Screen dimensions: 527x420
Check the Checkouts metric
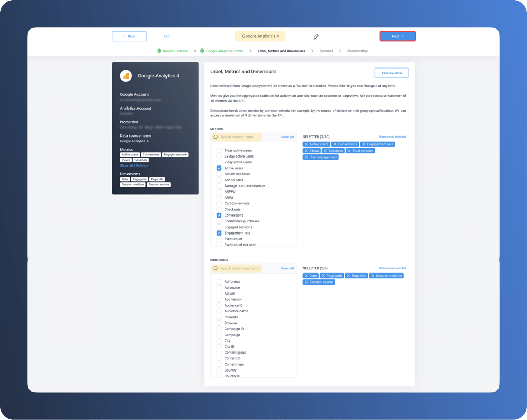tap(219, 209)
